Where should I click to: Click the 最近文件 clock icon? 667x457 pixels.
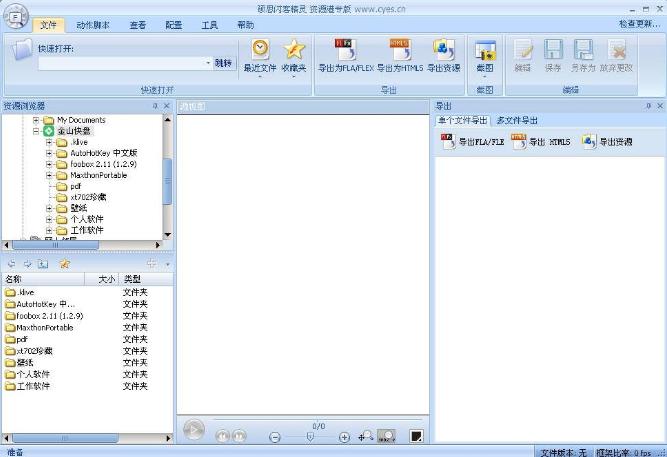coord(260,50)
